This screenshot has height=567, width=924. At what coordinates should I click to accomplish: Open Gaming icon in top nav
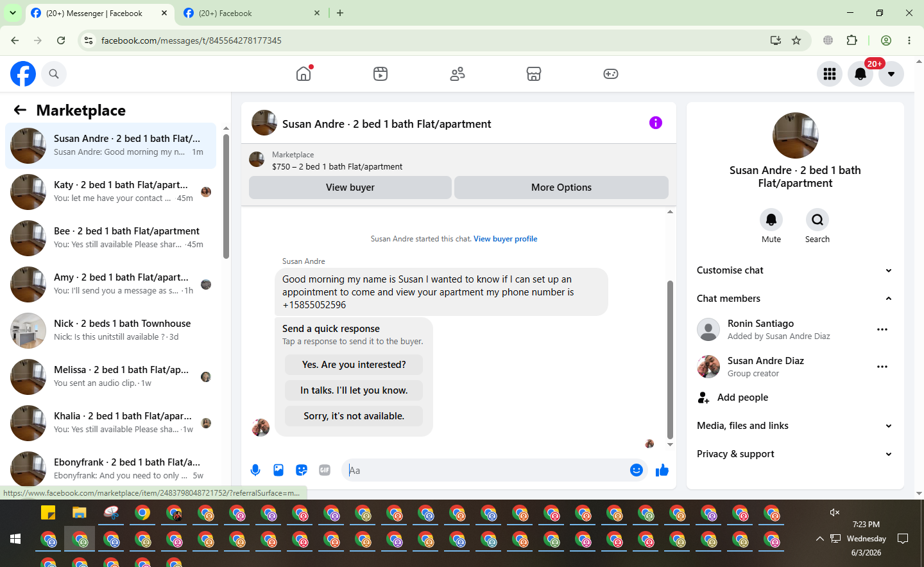(x=611, y=74)
